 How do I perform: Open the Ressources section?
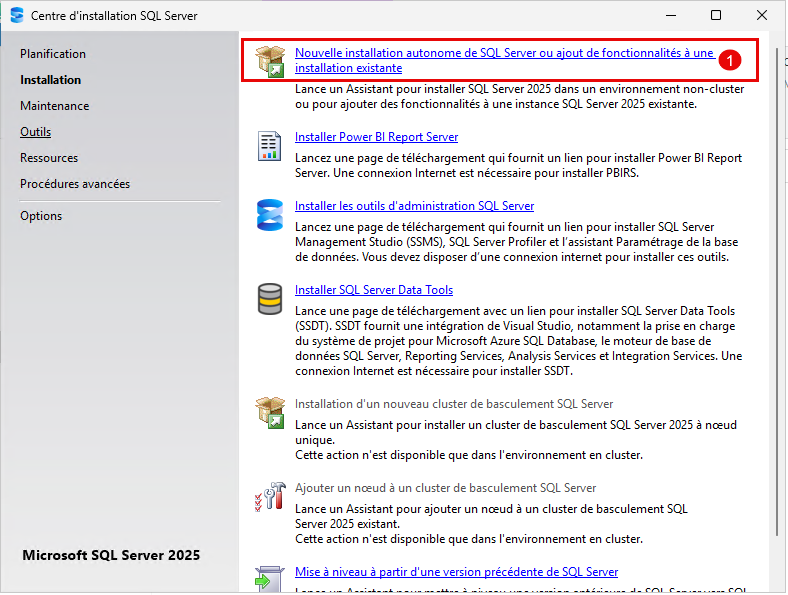point(49,158)
